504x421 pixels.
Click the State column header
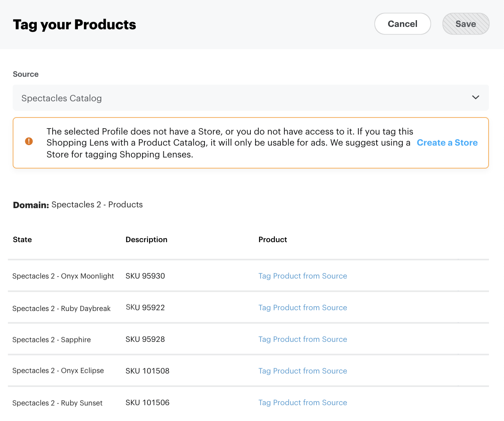coord(22,239)
